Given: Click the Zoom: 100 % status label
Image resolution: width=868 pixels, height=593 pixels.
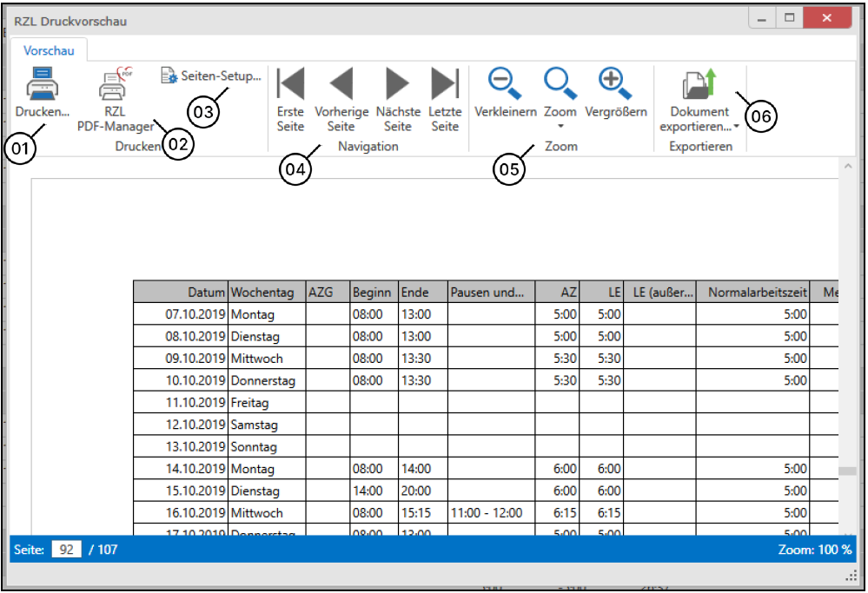Looking at the screenshot, I should 815,550.
